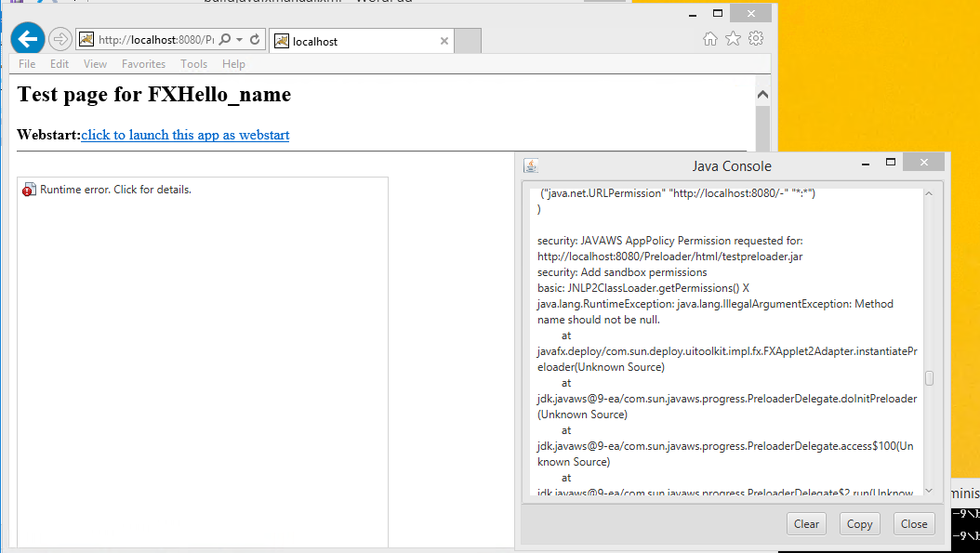The height and width of the screenshot is (553, 980).
Task: Open the Tools gear icon
Action: tap(756, 39)
